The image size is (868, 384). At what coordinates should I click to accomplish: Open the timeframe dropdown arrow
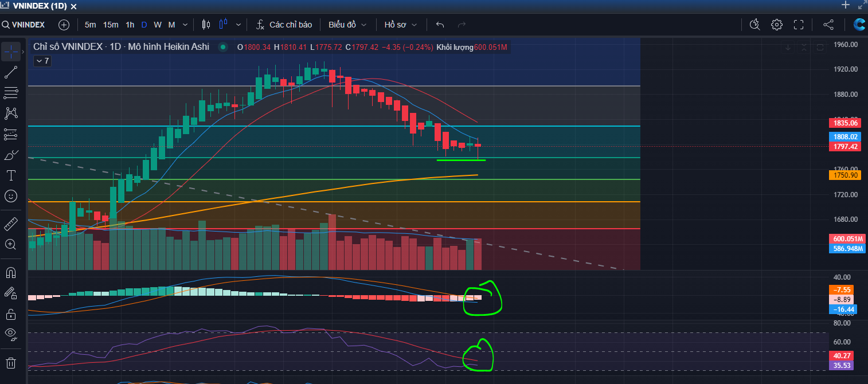185,25
